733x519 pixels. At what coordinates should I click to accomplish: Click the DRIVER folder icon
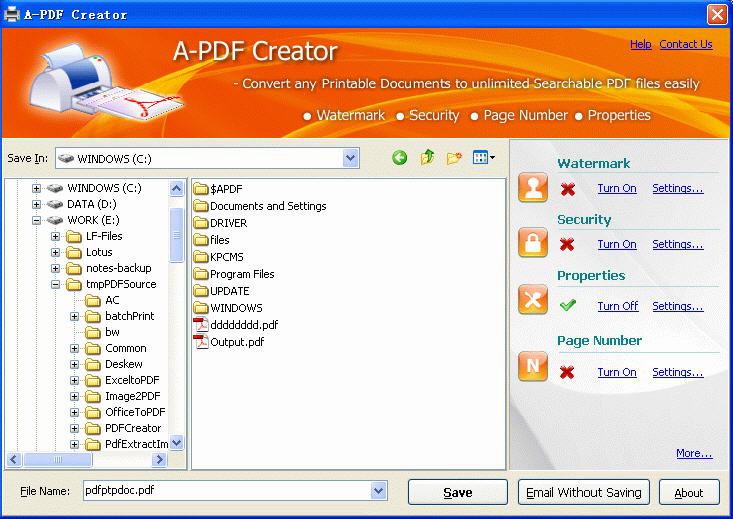[x=201, y=223]
